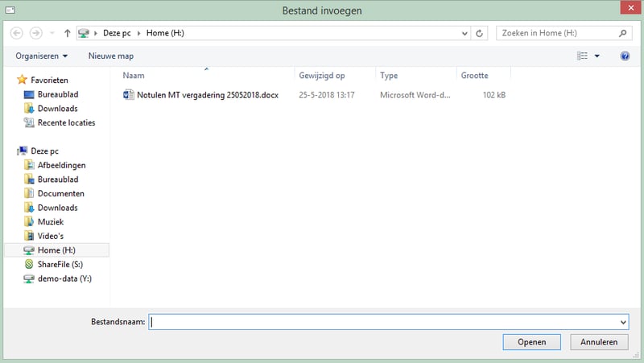
Task: Open more view options dropdown arrow
Action: [597, 56]
